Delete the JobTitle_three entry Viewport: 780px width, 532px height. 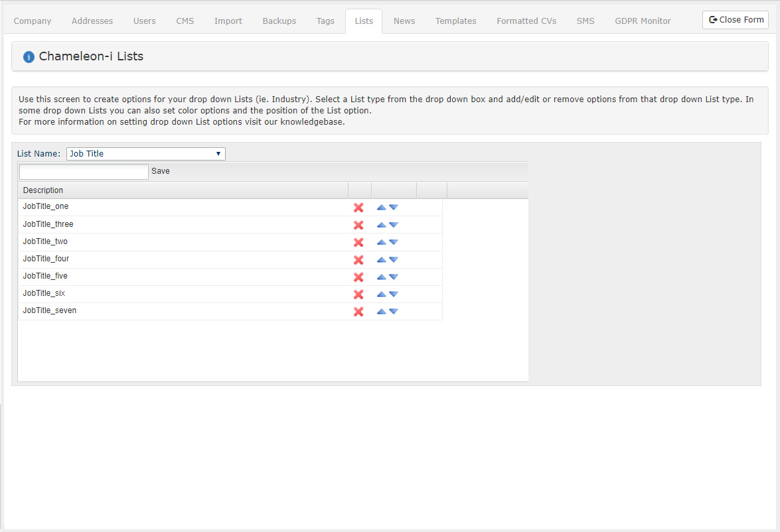[x=358, y=225]
